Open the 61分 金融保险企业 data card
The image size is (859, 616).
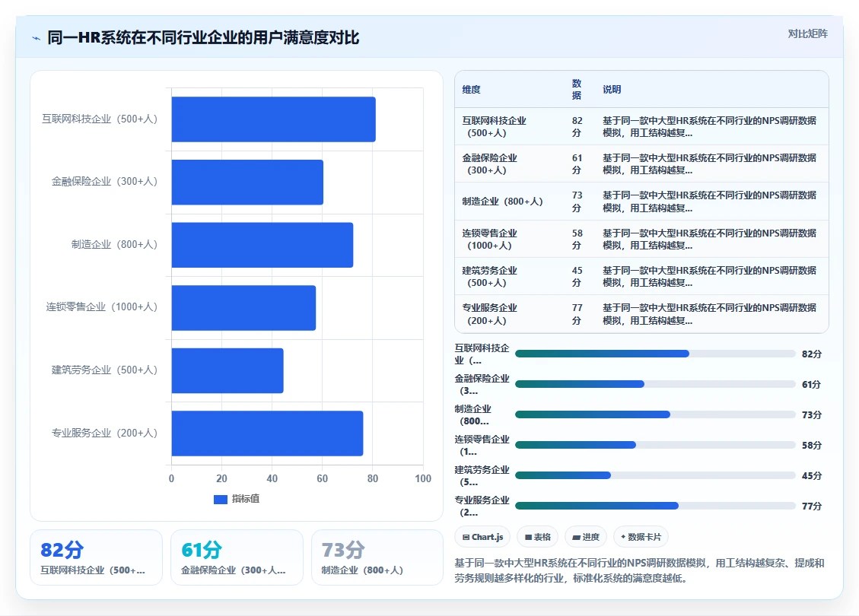pos(237,557)
